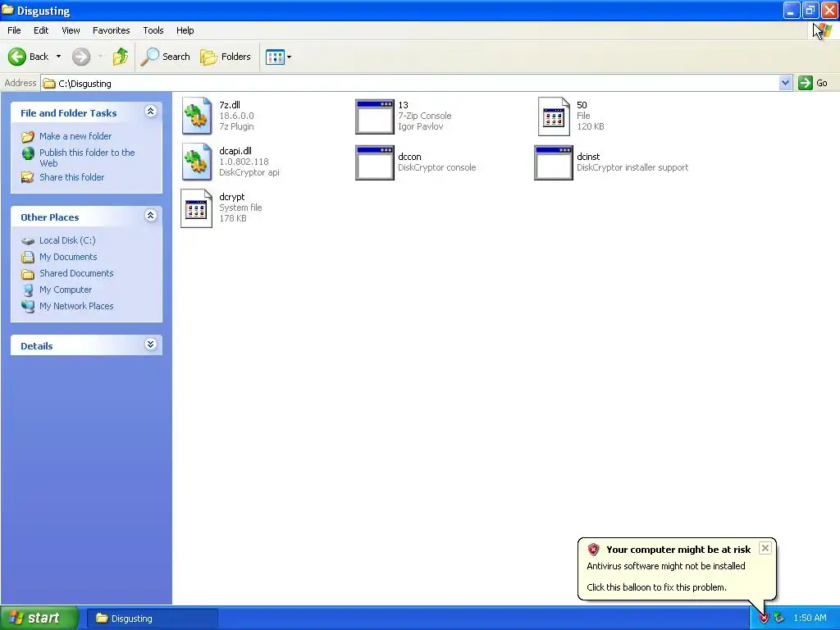
Task: Click the My Documents icon
Action: [28, 257]
